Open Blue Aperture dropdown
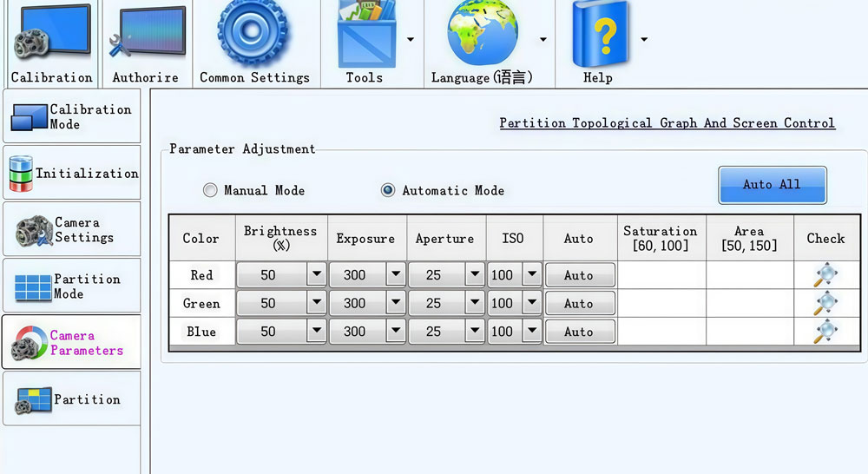The height and width of the screenshot is (474, 868). [475, 331]
